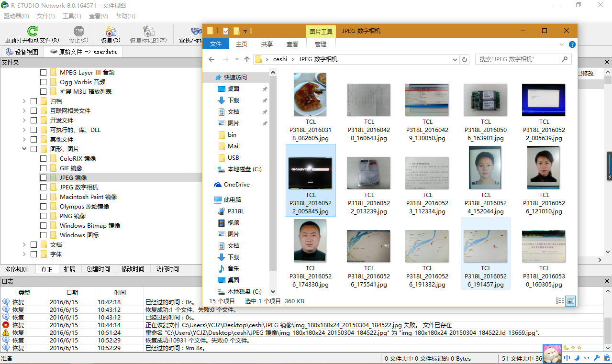The height and width of the screenshot is (364, 612).
Task: Enable the GIF 镜像 checkbox
Action: 44,168
